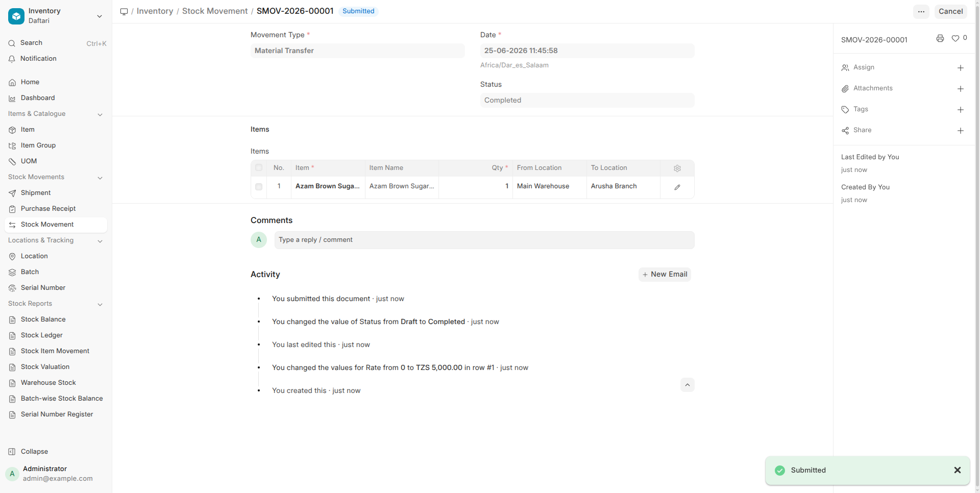Click the desk home icon in breadcrumb
The image size is (980, 493).
point(124,11)
